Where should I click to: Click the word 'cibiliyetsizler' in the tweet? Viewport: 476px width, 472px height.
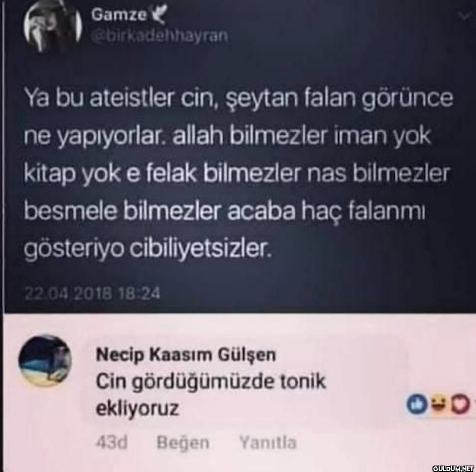[x=200, y=248]
